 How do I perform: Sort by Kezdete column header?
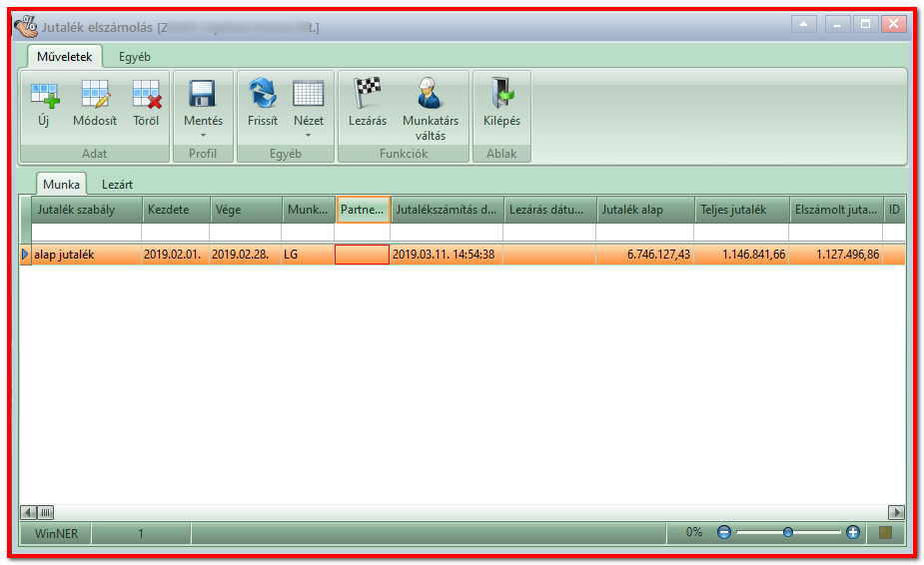pos(176,210)
